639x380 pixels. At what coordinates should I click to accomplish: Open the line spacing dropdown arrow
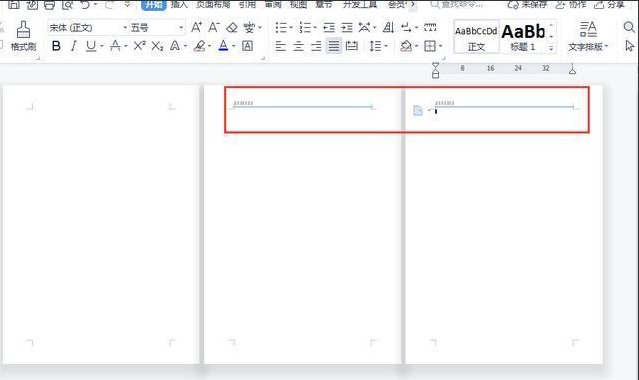click(386, 46)
